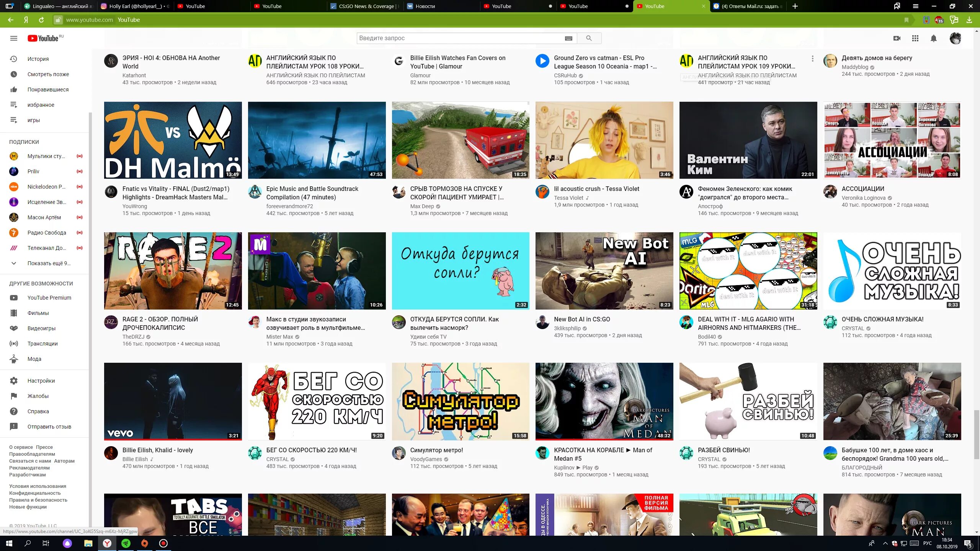Click the page vertical scrollbar thumb
This screenshot has width=980, height=551.
coord(977,434)
